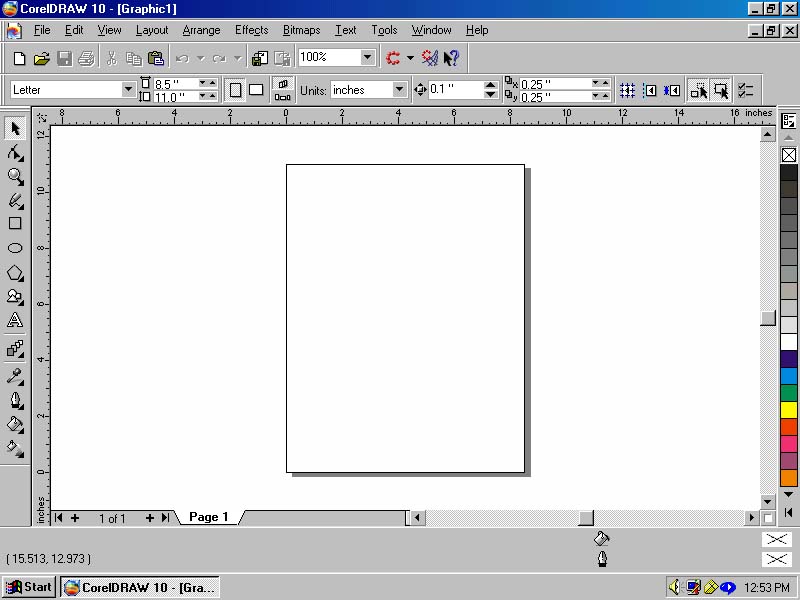The width and height of the screenshot is (800, 600).
Task: Click the Open file folder icon
Action: coord(42,58)
